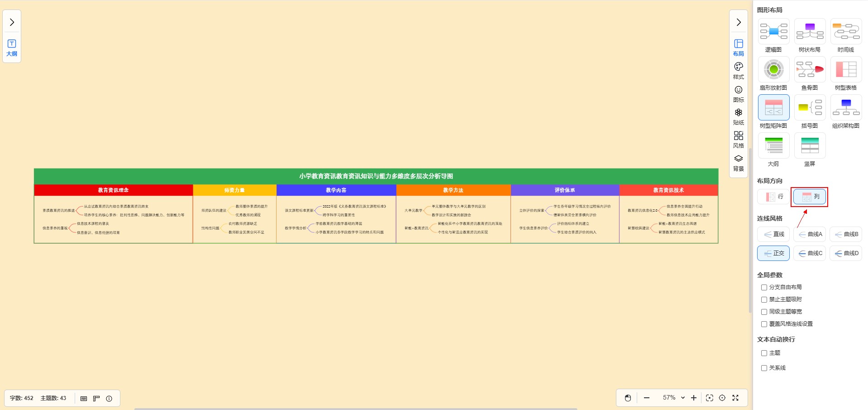Click the fullscreen icon in zoom toolbar

(735, 398)
